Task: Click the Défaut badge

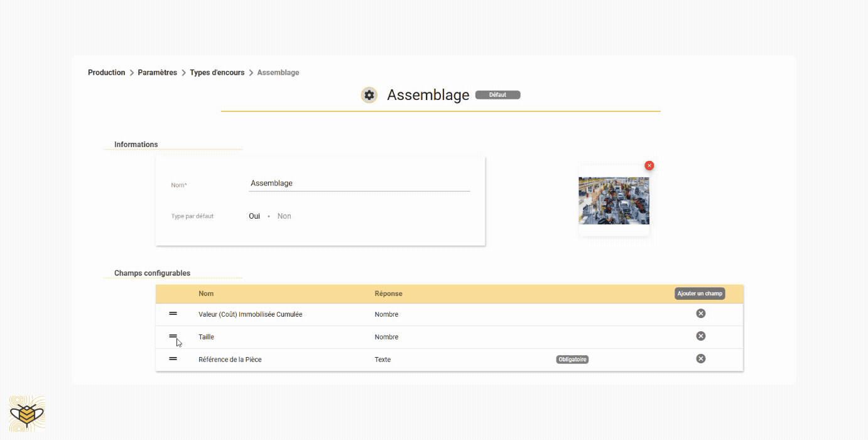Action: (498, 95)
